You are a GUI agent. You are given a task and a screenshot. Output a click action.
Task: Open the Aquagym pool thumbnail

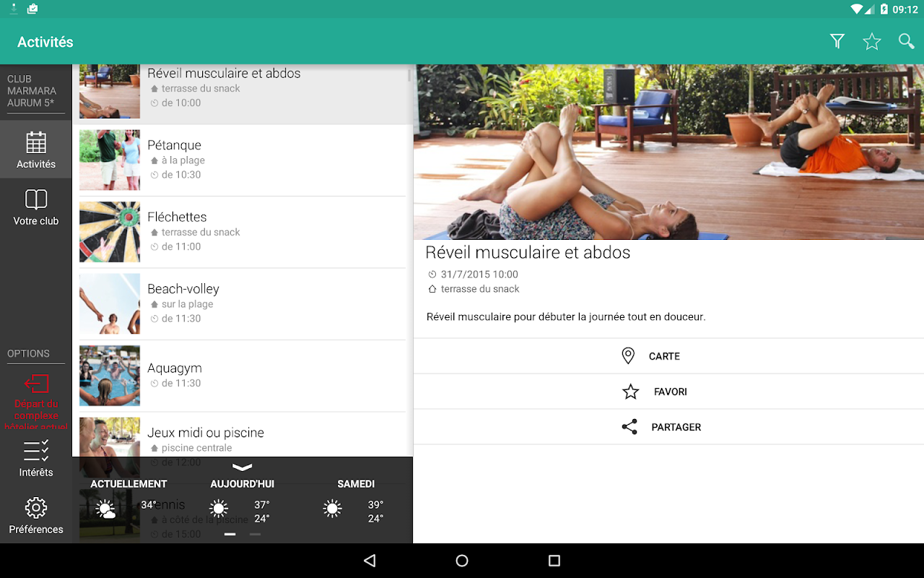tap(110, 376)
